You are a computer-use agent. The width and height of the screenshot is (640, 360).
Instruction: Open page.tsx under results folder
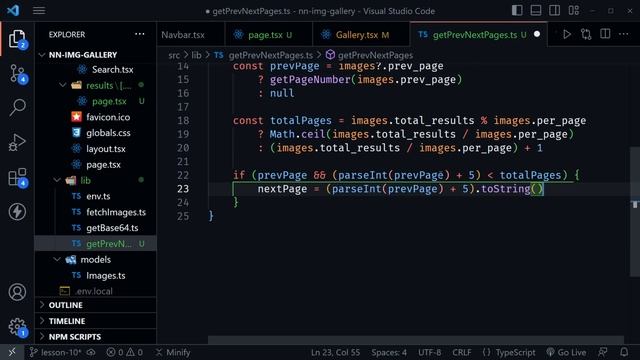(x=109, y=101)
